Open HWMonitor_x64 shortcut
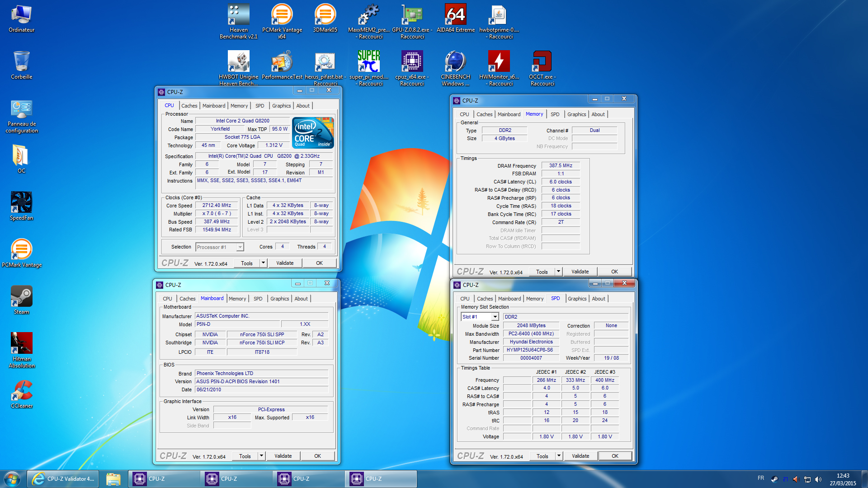Screen dimensions: 868x488 tap(499, 69)
